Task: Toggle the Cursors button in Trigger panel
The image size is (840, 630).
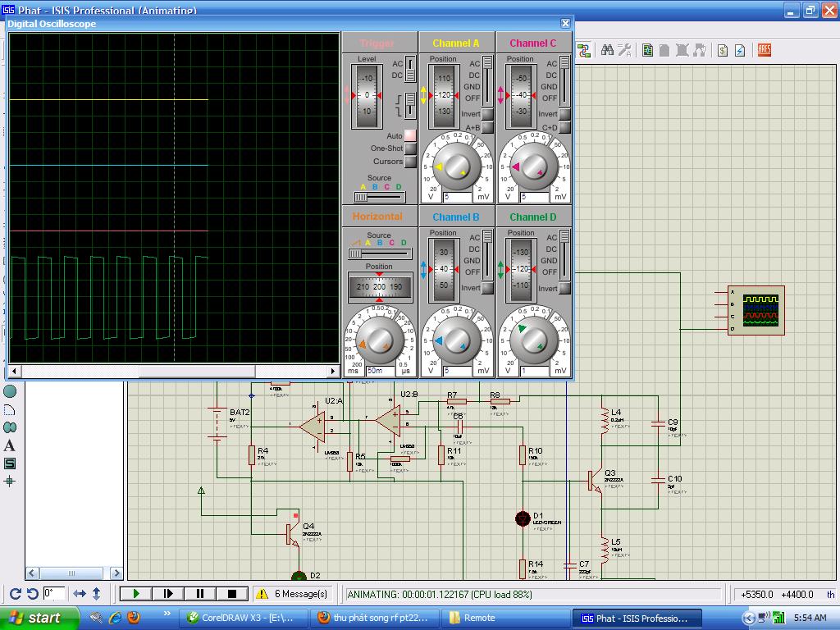Action: coord(409,162)
